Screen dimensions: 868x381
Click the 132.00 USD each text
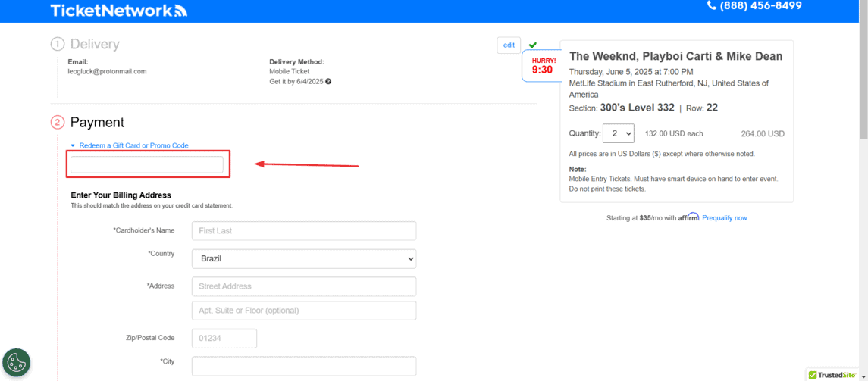tap(674, 134)
